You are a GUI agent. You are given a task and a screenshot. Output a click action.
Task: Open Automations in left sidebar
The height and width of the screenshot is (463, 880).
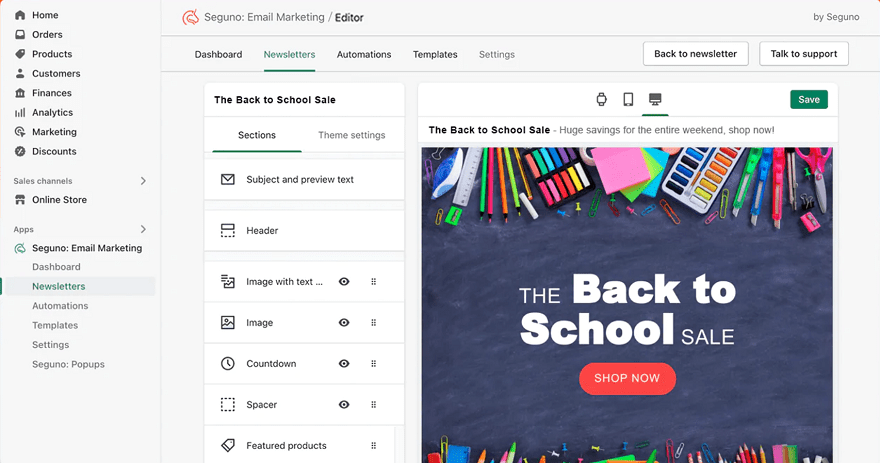point(60,306)
